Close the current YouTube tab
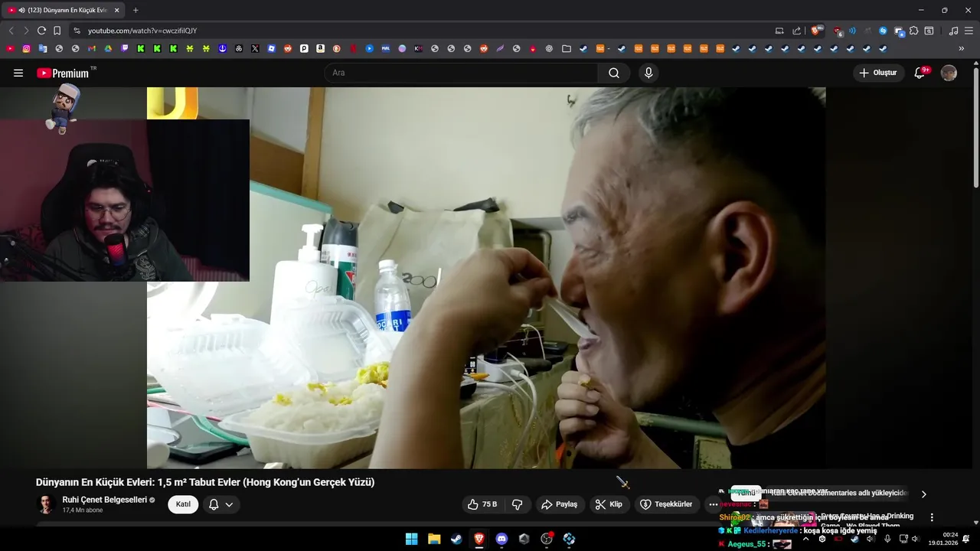Image resolution: width=980 pixels, height=551 pixels. click(x=116, y=10)
